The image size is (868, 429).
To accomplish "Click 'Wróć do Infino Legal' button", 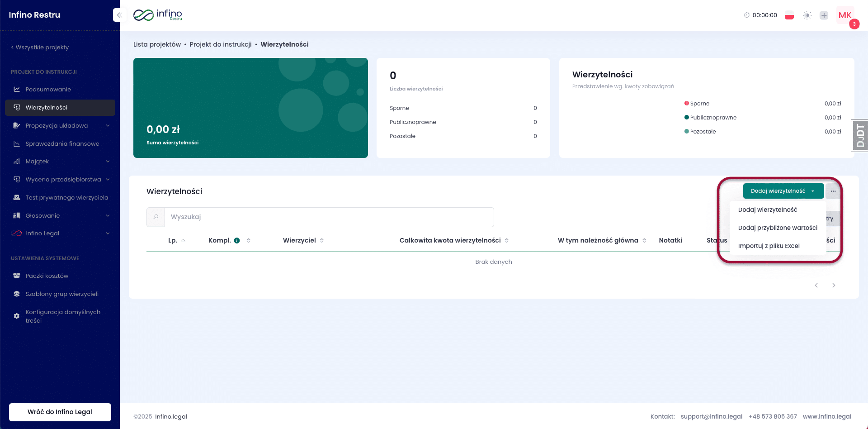I will pos(60,412).
